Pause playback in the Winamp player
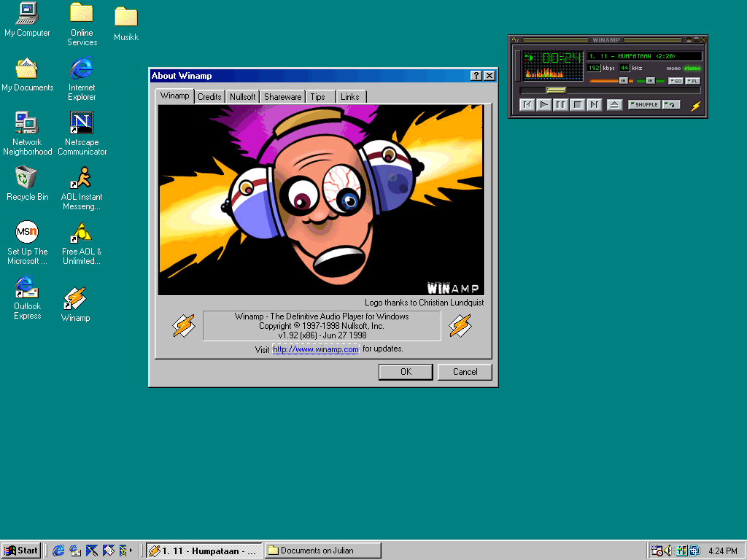 (561, 105)
